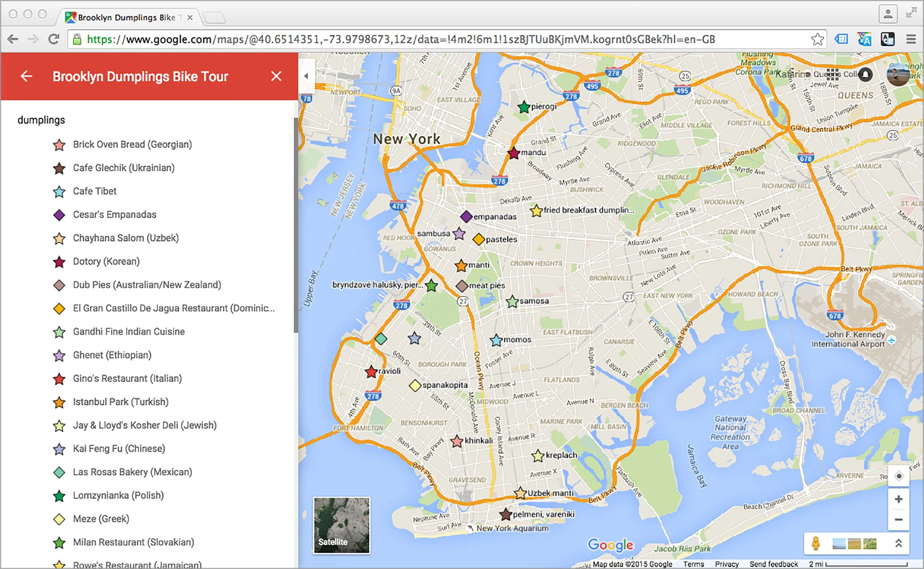
Task: Click the red ravioli star marker
Action: tap(371, 371)
